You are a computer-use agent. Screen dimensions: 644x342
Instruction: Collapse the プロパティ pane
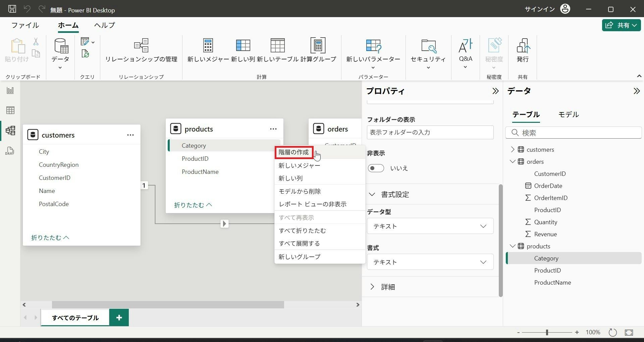click(x=495, y=91)
